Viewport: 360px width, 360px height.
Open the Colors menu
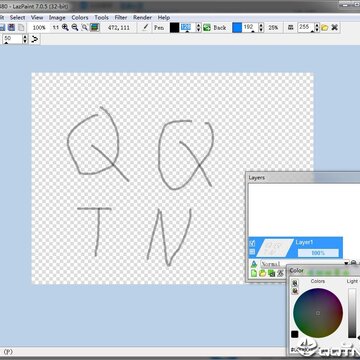coord(80,17)
